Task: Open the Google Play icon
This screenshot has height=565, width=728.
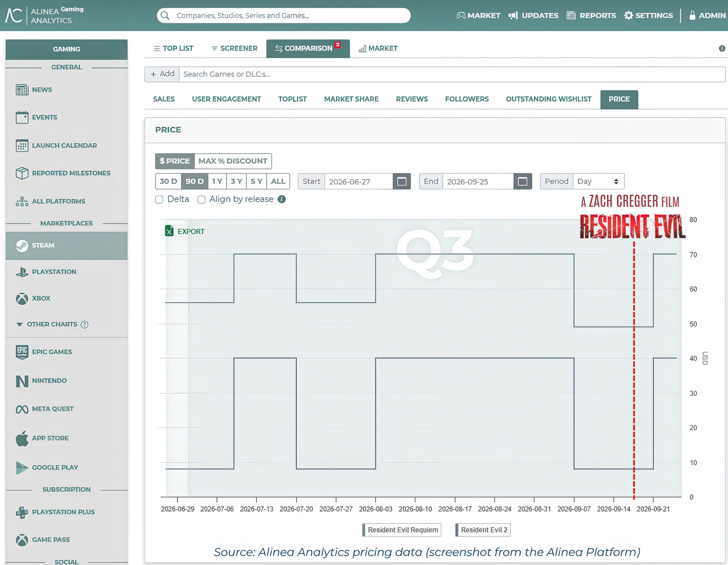Action: point(22,468)
